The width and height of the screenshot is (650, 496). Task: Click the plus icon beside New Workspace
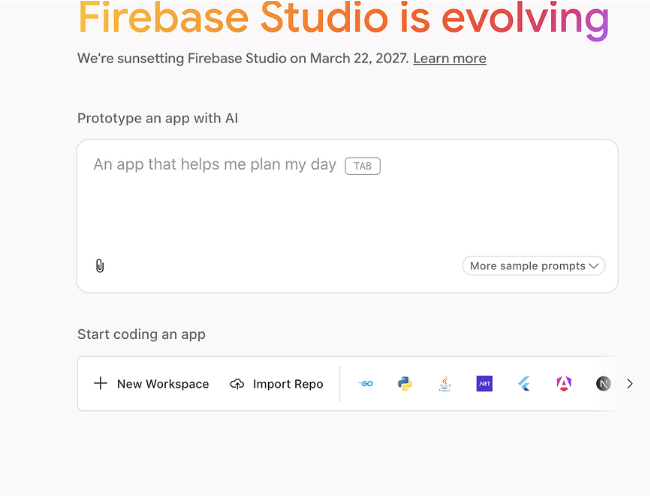100,384
